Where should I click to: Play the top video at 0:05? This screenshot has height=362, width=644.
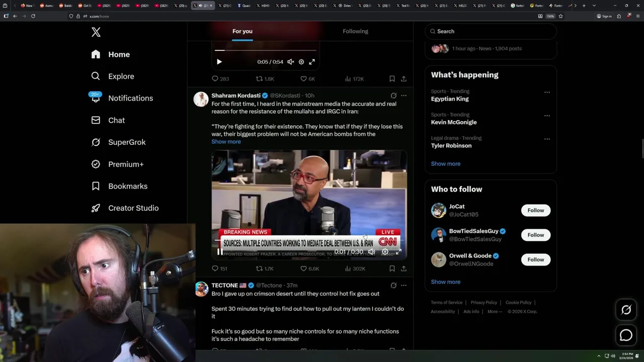[x=219, y=62]
